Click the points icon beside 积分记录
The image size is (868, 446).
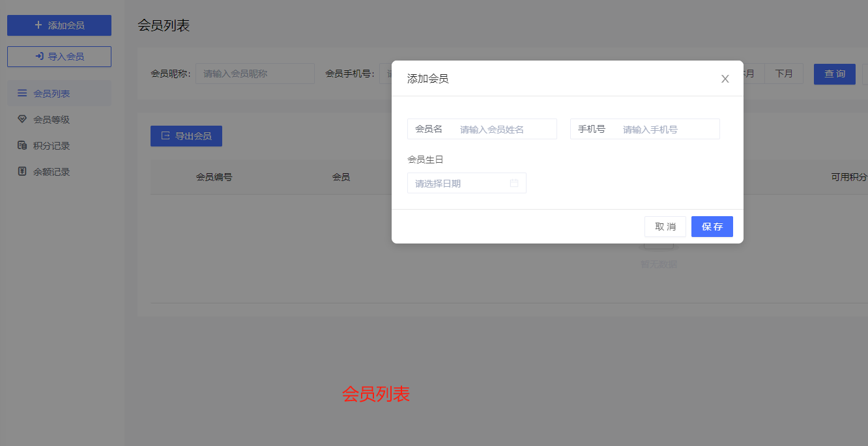22,145
